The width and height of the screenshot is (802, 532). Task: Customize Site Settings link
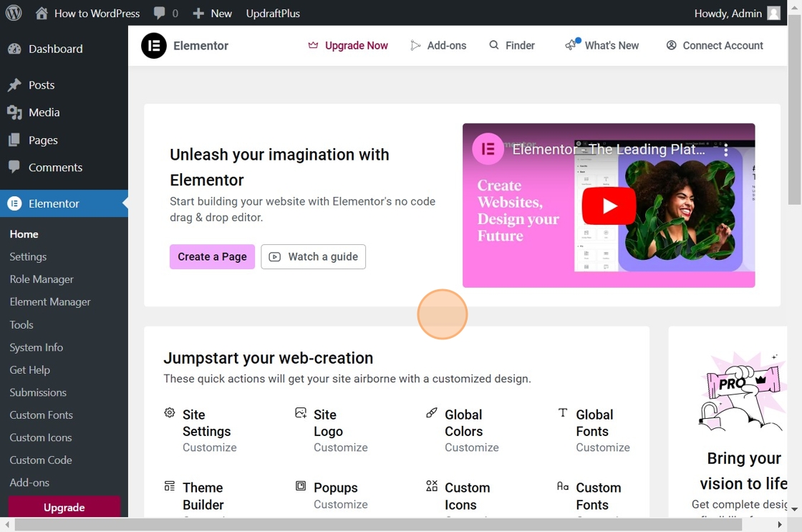coord(210,448)
